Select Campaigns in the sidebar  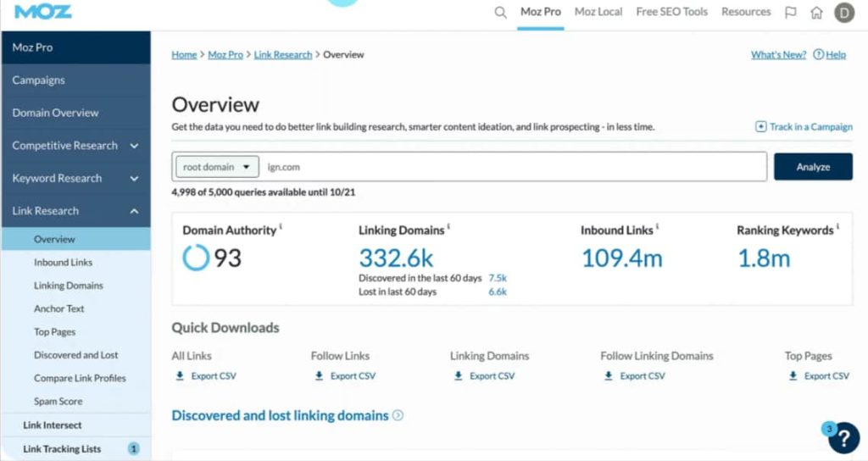coord(75,81)
